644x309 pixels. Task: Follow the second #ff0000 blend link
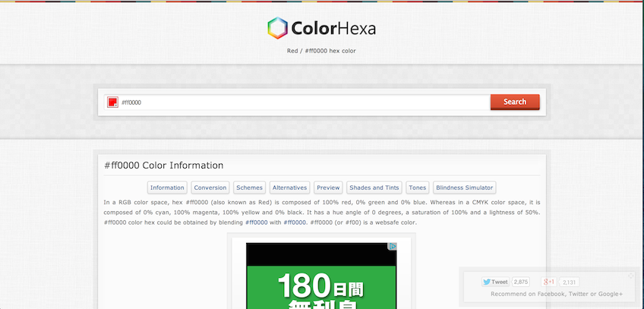[295, 222]
